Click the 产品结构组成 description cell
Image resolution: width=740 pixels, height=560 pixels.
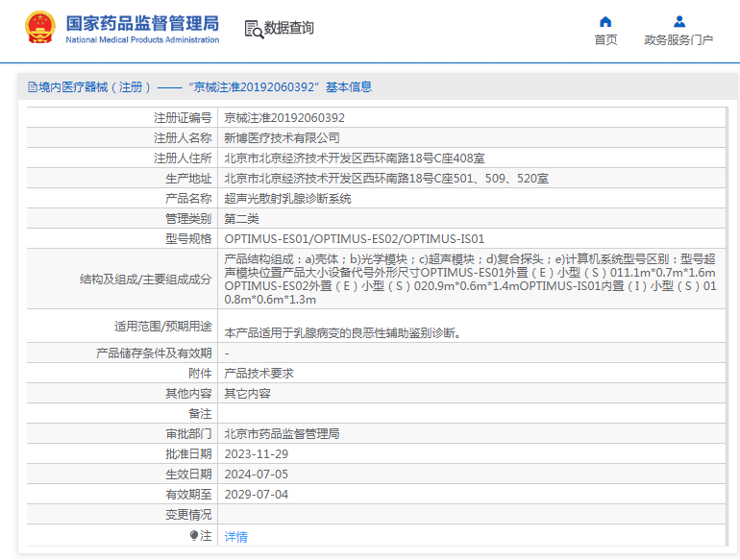point(470,280)
